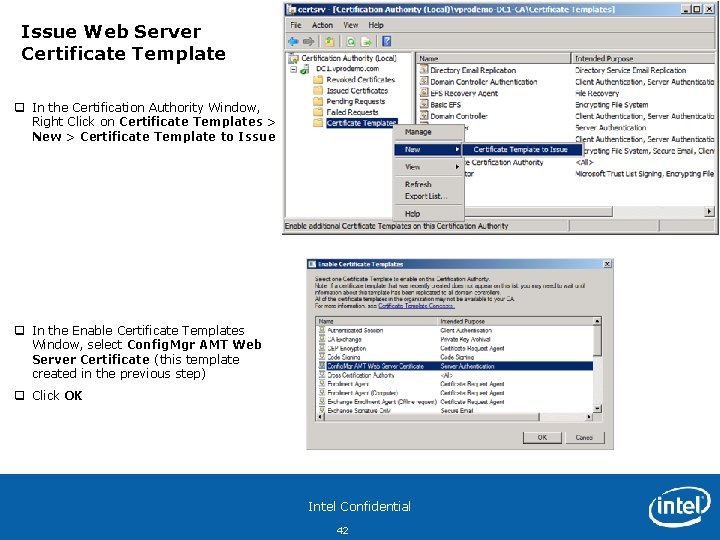Expand the View submenu arrow
The image size is (720, 540).
[457, 167]
